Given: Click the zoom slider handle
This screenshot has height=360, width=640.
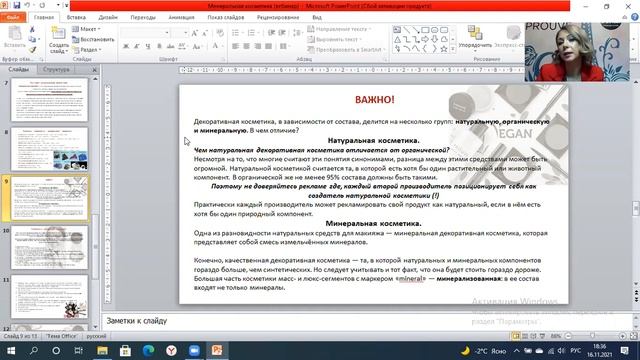Looking at the screenshot, I should 592,336.
